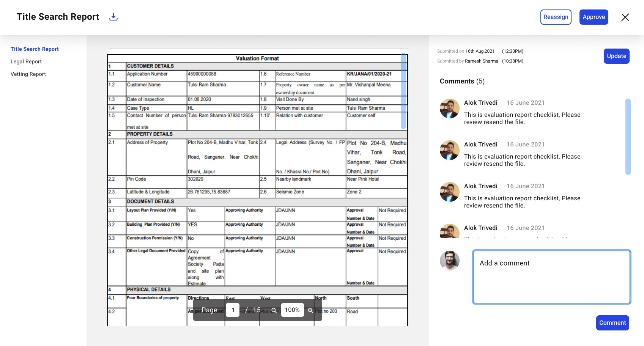
Task: Click application number 45900000088
Action: pos(202,74)
